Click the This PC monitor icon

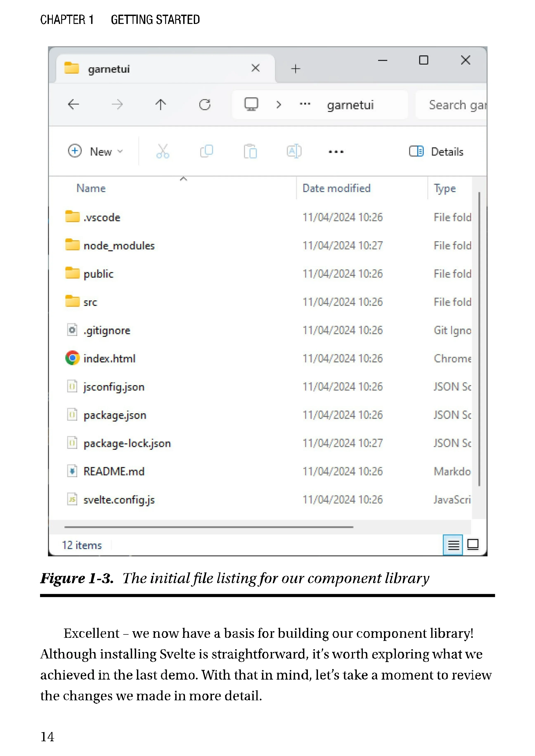tap(251, 104)
